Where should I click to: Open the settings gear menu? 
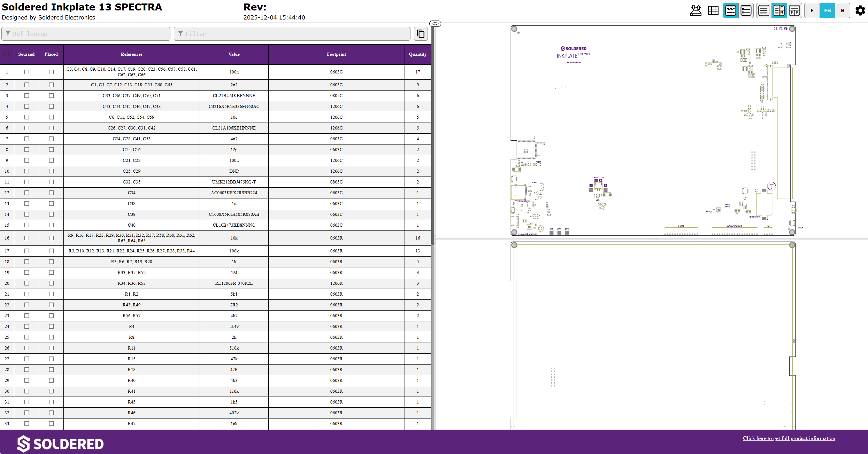click(x=860, y=10)
